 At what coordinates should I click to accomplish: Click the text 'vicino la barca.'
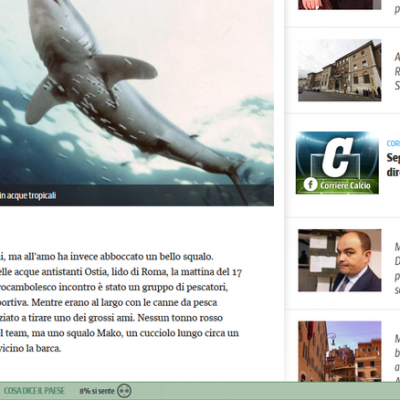point(30,349)
